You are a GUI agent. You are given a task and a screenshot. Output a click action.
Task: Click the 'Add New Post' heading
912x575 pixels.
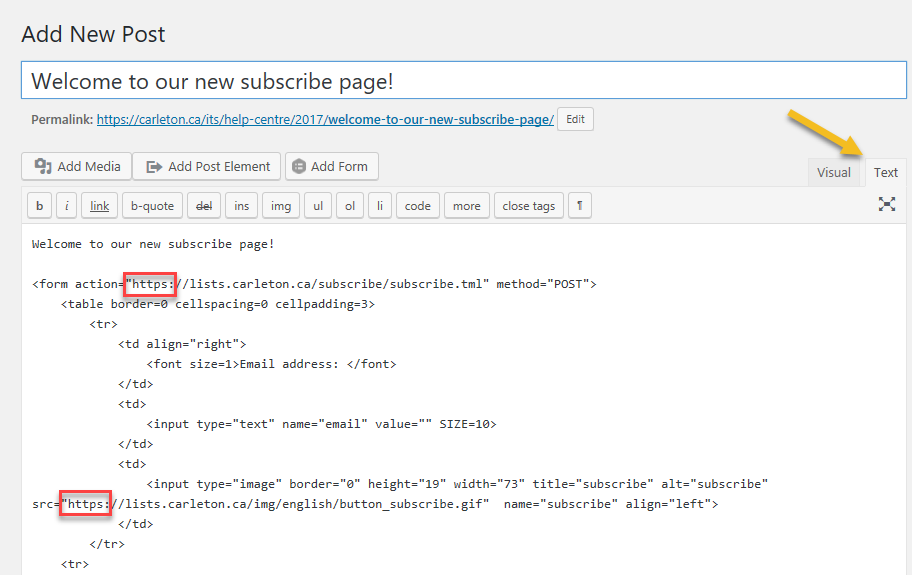(x=94, y=34)
